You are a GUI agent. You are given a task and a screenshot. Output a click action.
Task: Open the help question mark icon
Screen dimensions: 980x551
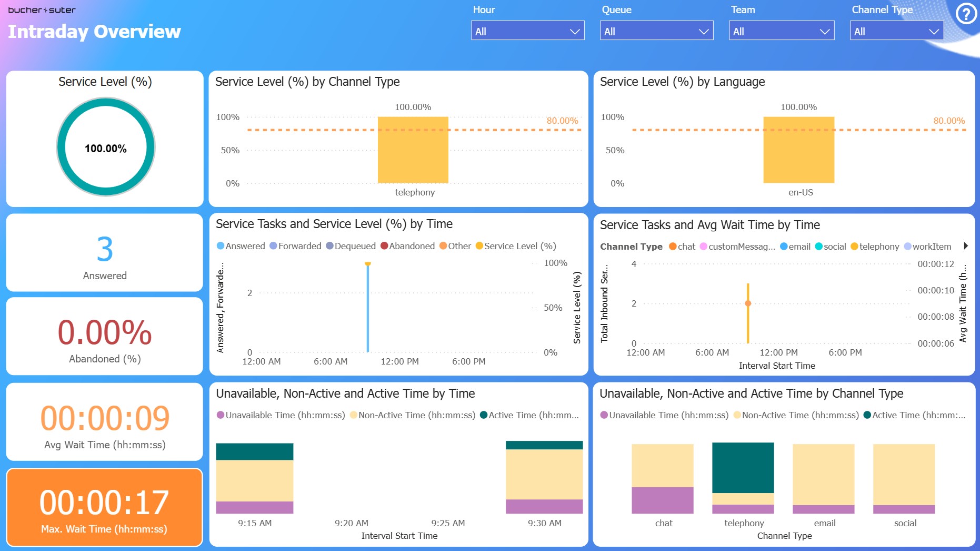(966, 14)
